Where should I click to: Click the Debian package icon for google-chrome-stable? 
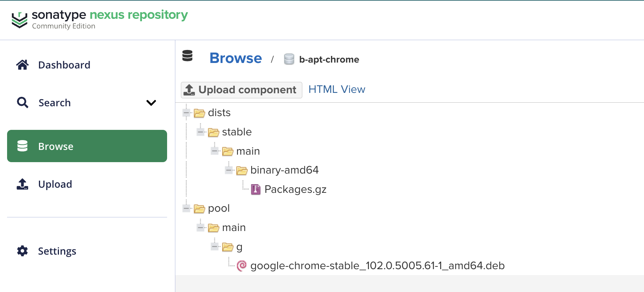click(242, 266)
